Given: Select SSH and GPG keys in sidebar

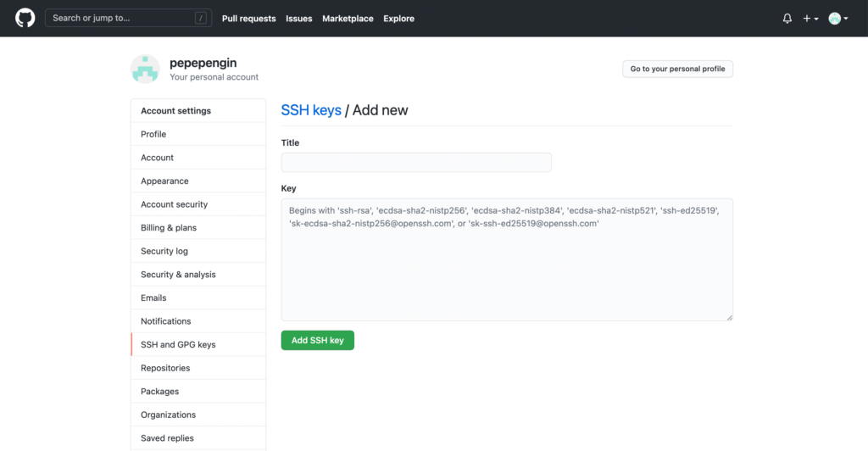Looking at the screenshot, I should click(198, 344).
